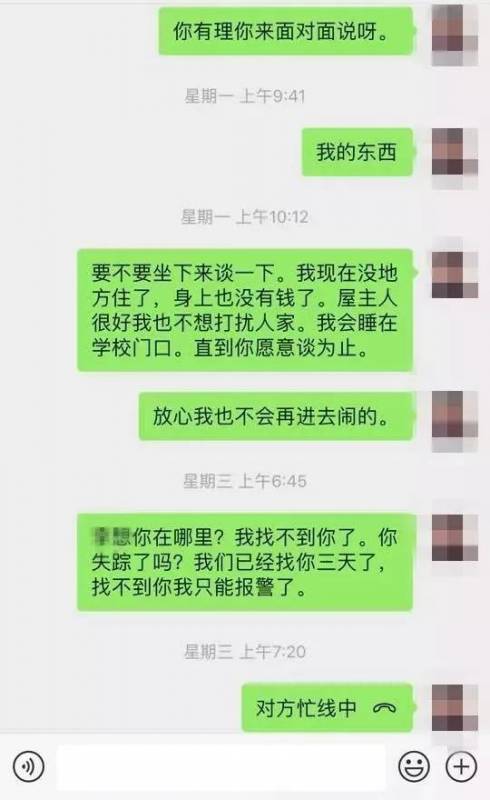The width and height of the screenshot is (490, 800).
Task: Select the 放心我也不会再进去闹的 bubble
Action: 276,416
